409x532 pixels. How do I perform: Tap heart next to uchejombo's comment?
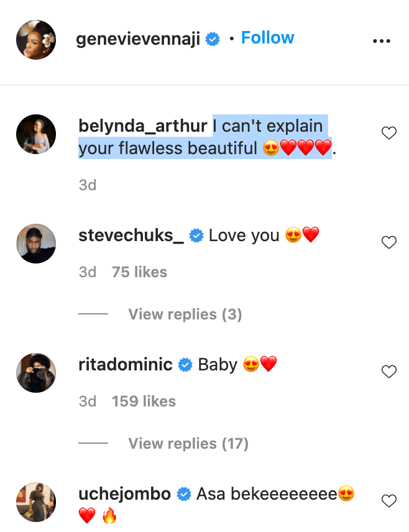388,501
